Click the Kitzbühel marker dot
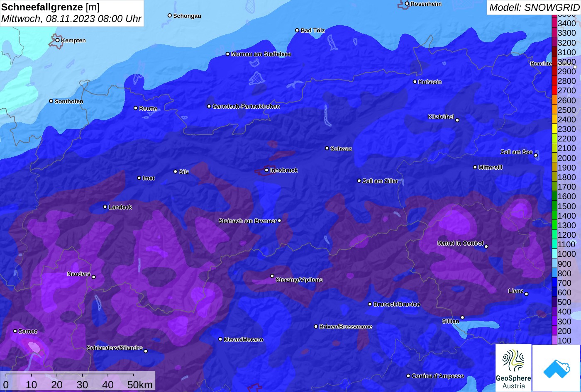 tap(457, 120)
